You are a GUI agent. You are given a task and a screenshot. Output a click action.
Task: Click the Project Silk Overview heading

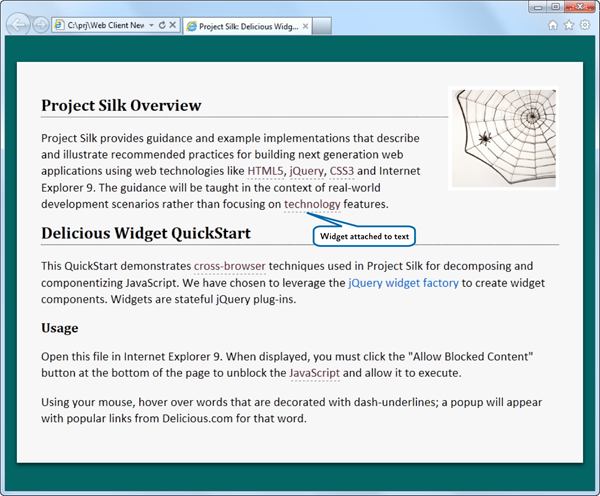[x=121, y=105]
